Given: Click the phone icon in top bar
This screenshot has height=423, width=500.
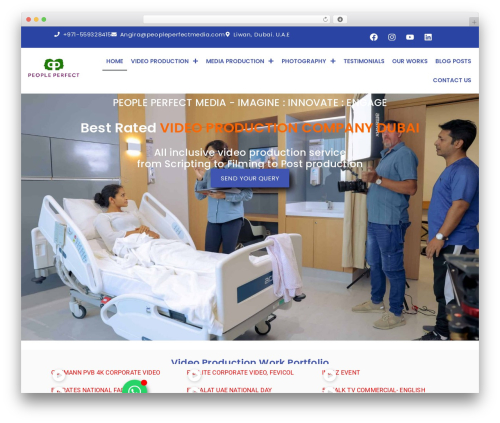Looking at the screenshot, I should (57, 34).
